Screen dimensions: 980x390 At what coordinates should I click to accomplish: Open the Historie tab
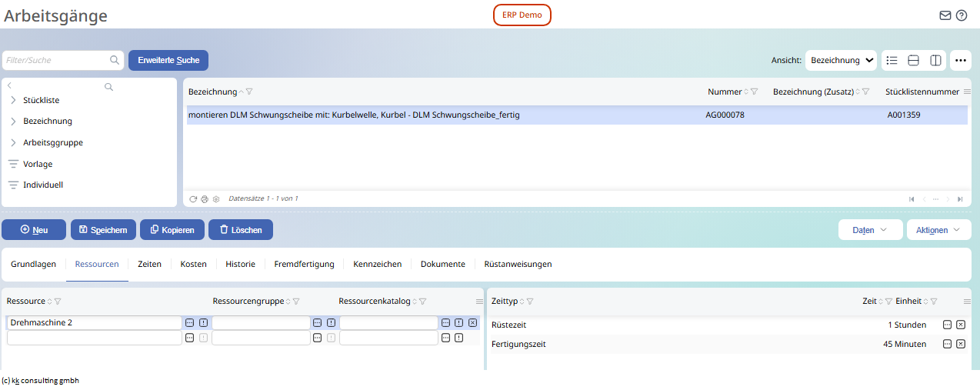240,264
